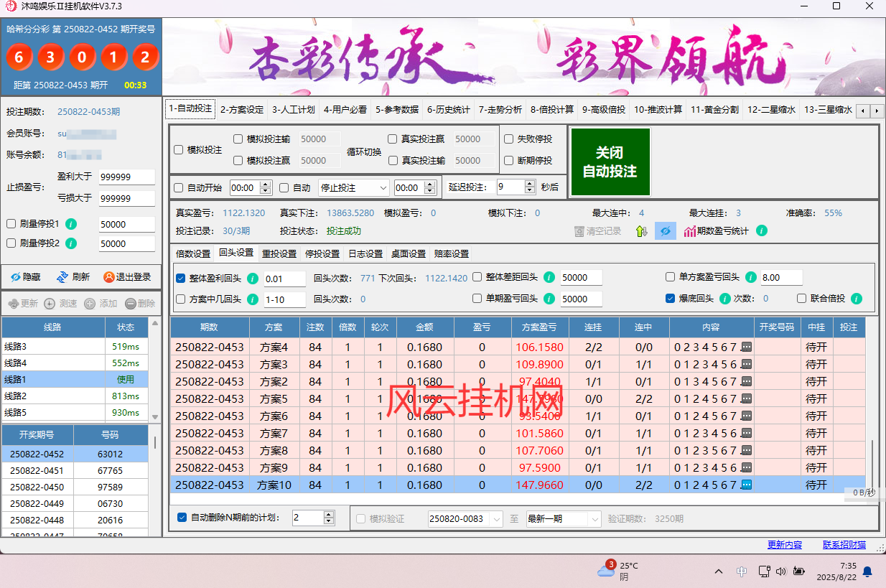
Task: Click the 刷新 refresh arrows icon
Action: pyautogui.click(x=62, y=277)
